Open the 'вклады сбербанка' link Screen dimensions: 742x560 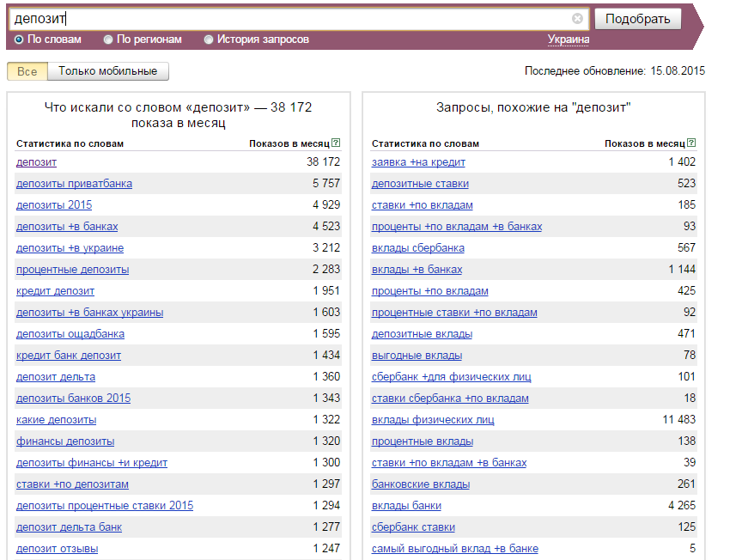click(418, 248)
